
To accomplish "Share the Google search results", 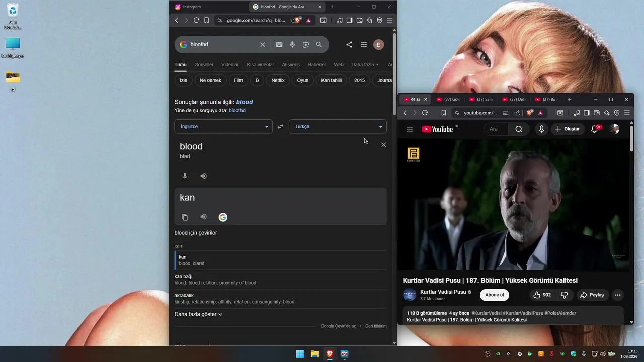I will tap(349, 44).
